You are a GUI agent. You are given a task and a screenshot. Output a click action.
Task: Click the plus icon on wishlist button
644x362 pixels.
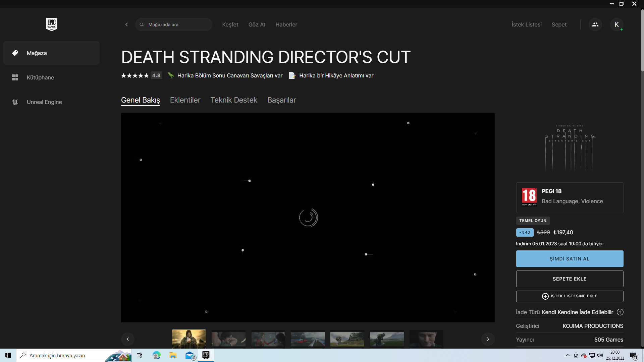[x=545, y=296]
